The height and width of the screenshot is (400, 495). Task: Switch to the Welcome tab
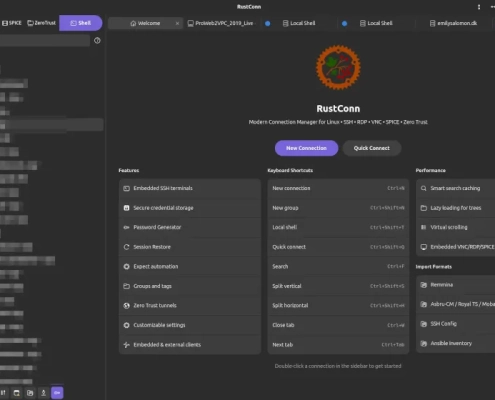(145, 23)
